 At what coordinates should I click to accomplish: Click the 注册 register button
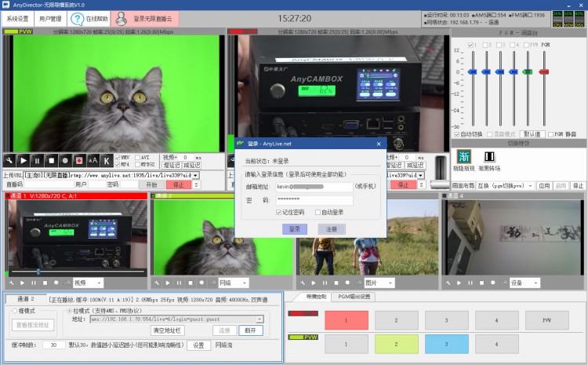click(332, 229)
